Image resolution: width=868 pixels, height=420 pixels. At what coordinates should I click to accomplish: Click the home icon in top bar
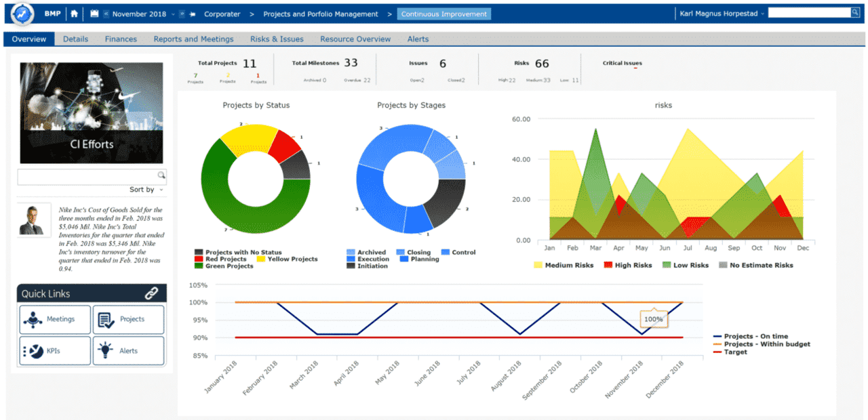pyautogui.click(x=74, y=14)
